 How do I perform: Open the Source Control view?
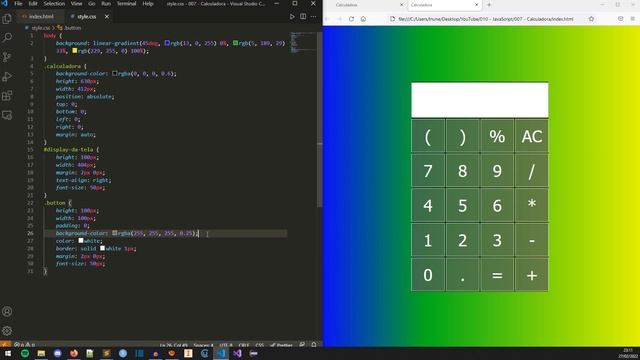[x=7, y=57]
